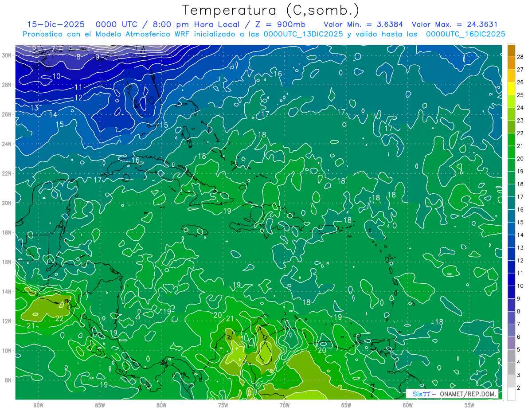
Task: Click the '12N' latitude axis label
Action: click(7, 321)
